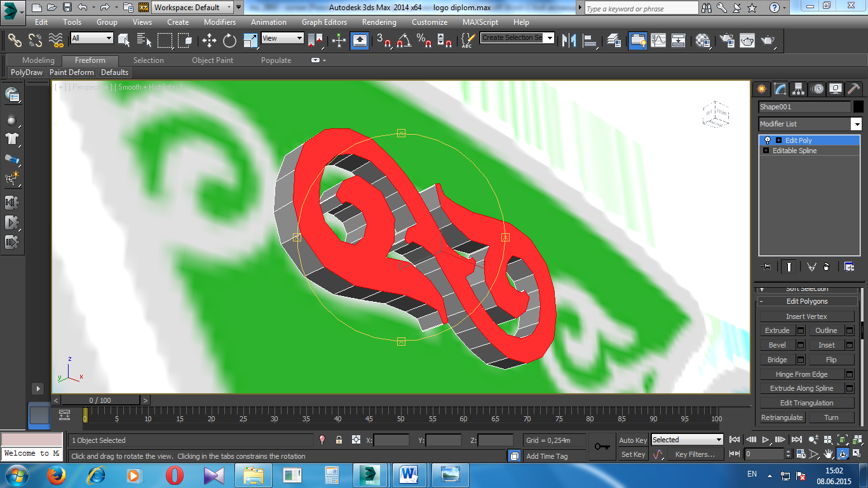Open Key Filters dialog
This screenshot has height=488, width=868.
click(695, 454)
